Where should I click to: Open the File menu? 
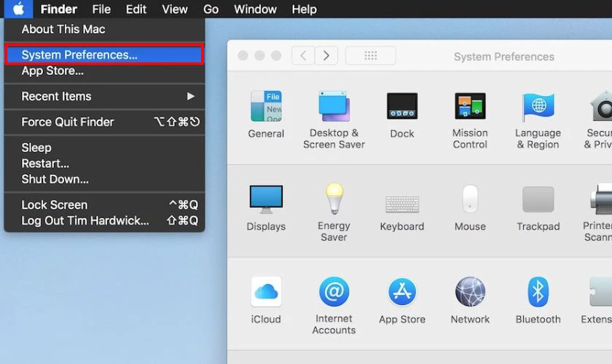(x=101, y=9)
